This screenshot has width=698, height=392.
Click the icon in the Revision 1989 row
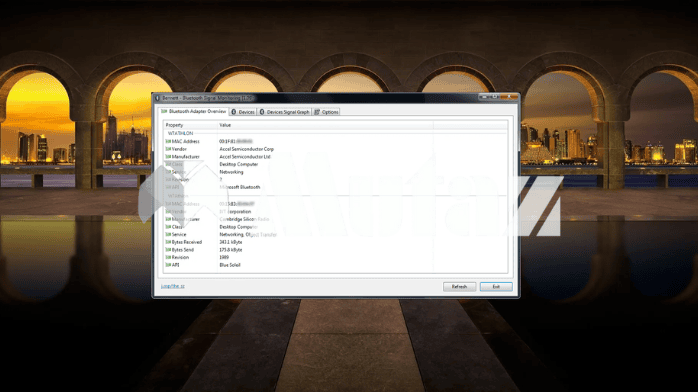(x=168, y=257)
